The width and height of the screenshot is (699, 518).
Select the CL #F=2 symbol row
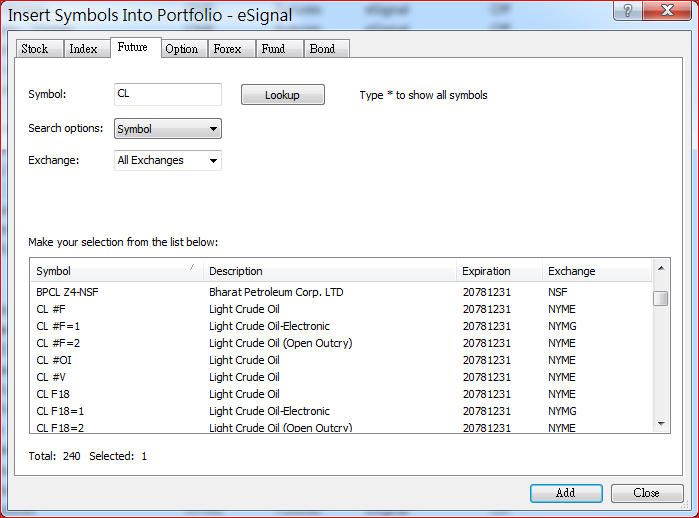click(x=341, y=343)
